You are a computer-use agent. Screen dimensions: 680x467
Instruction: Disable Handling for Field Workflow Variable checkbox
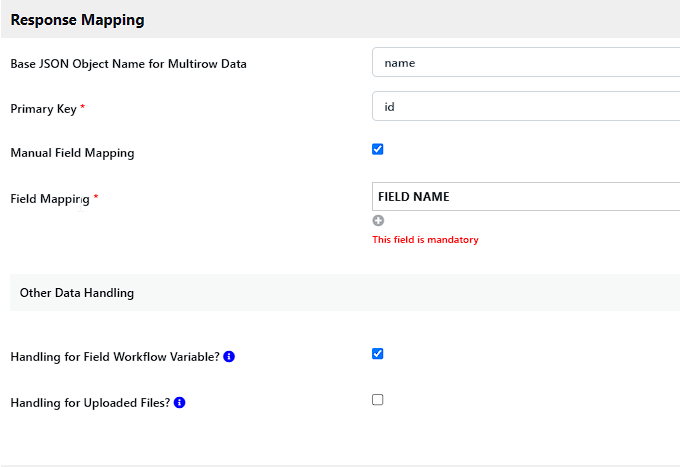378,354
